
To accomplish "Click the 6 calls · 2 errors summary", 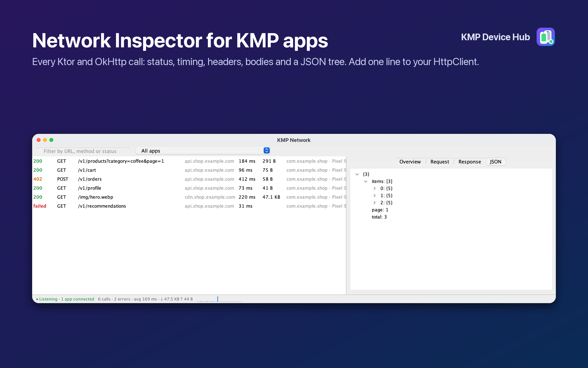I will (x=145, y=299).
